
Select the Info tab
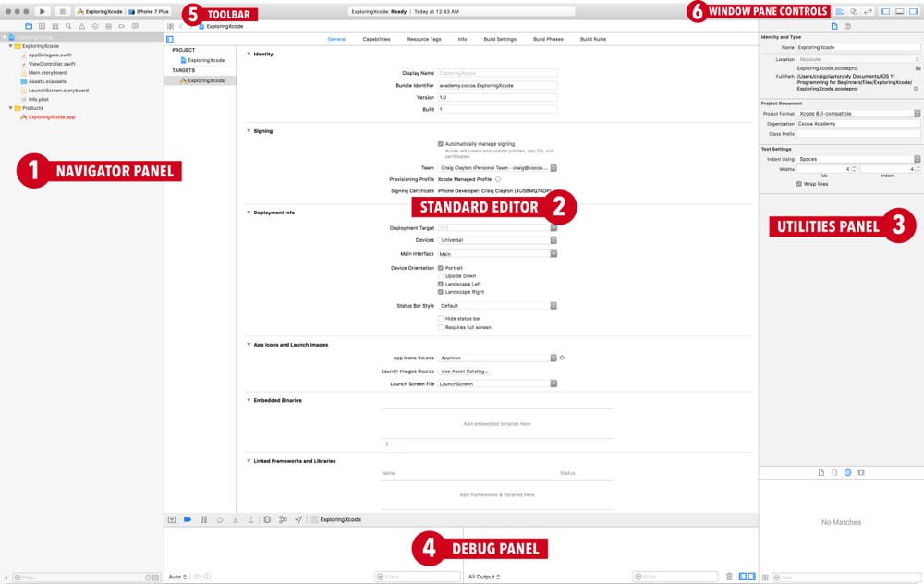coord(463,39)
